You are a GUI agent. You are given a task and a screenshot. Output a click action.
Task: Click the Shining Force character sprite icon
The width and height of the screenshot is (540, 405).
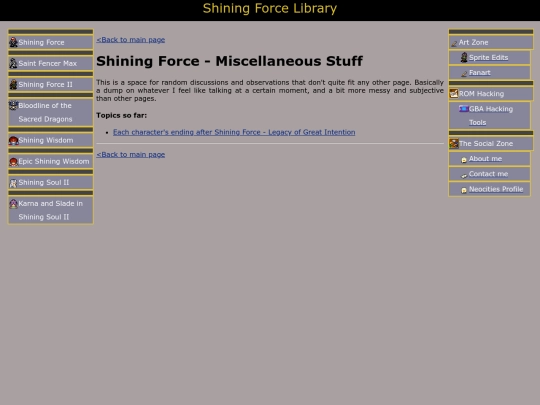click(13, 42)
